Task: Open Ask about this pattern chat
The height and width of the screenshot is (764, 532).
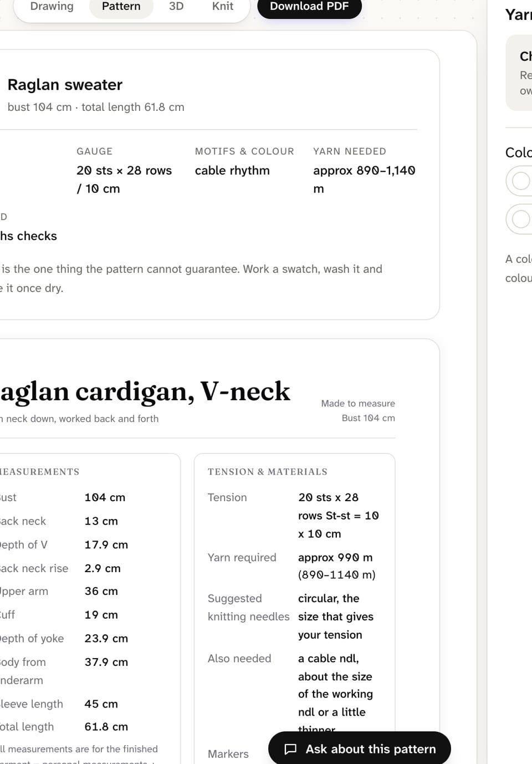Action: (x=360, y=748)
